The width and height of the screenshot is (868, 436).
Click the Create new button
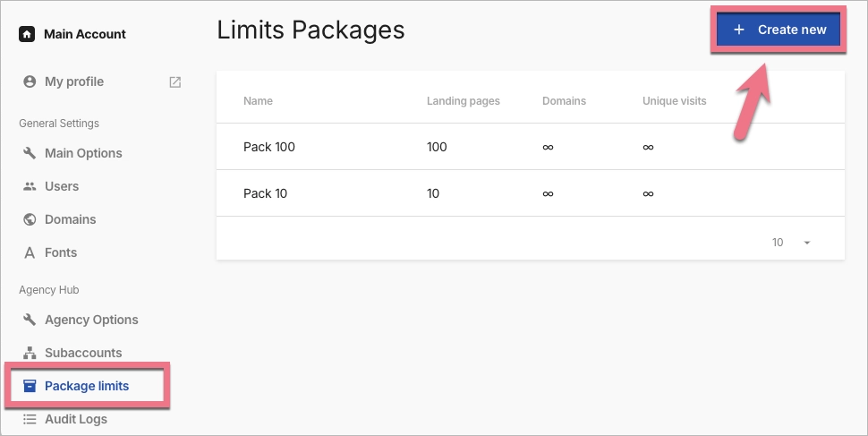(x=779, y=30)
